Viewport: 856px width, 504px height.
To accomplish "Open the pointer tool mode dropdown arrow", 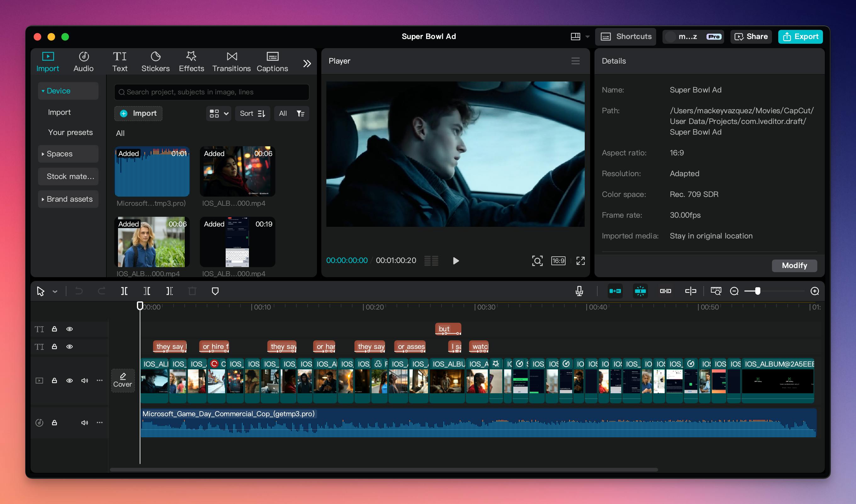I will [x=55, y=291].
